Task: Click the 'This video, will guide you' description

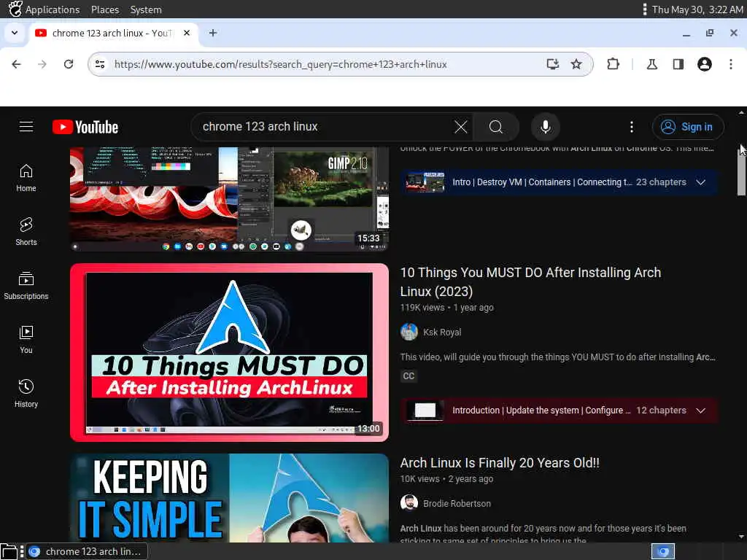Action: pos(557,357)
